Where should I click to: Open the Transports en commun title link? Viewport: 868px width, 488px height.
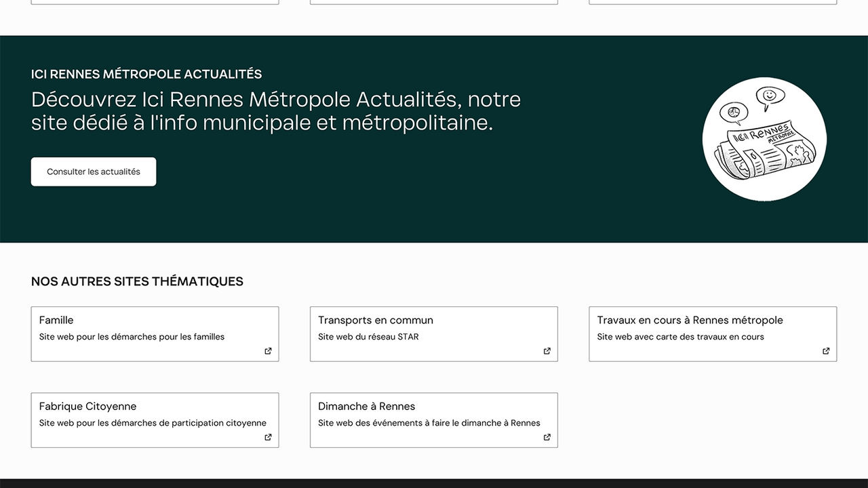pyautogui.click(x=375, y=320)
